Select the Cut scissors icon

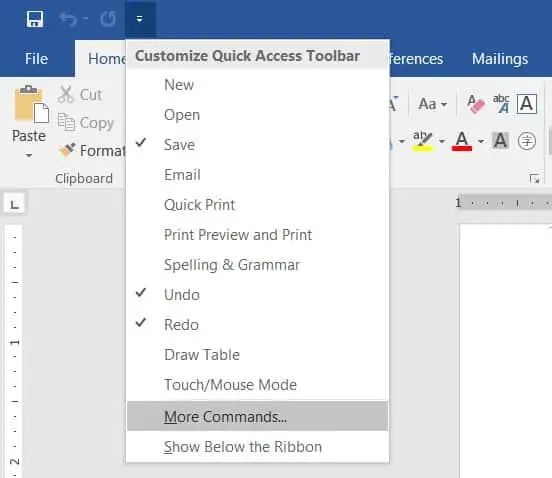pyautogui.click(x=66, y=94)
